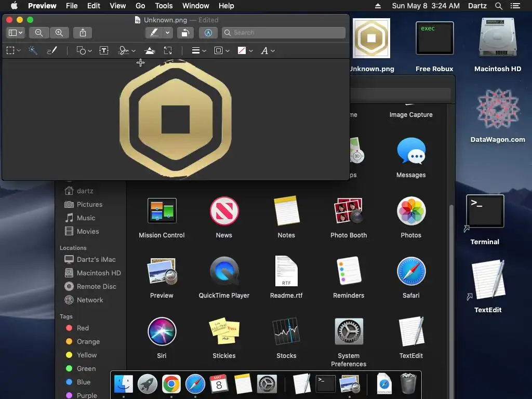Open the Adjust Size tool
This screenshot has width=532, height=399.
pos(168,50)
